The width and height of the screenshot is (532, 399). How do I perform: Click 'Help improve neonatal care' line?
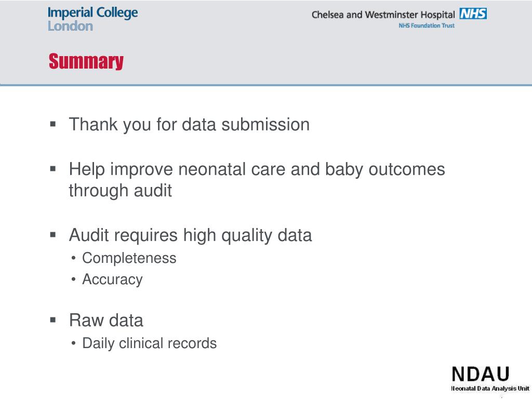point(257,169)
